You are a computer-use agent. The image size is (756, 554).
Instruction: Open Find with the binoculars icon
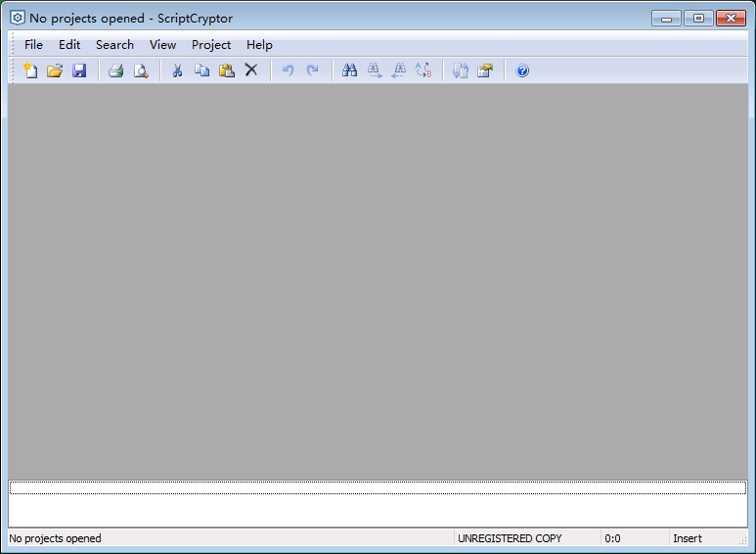(349, 70)
